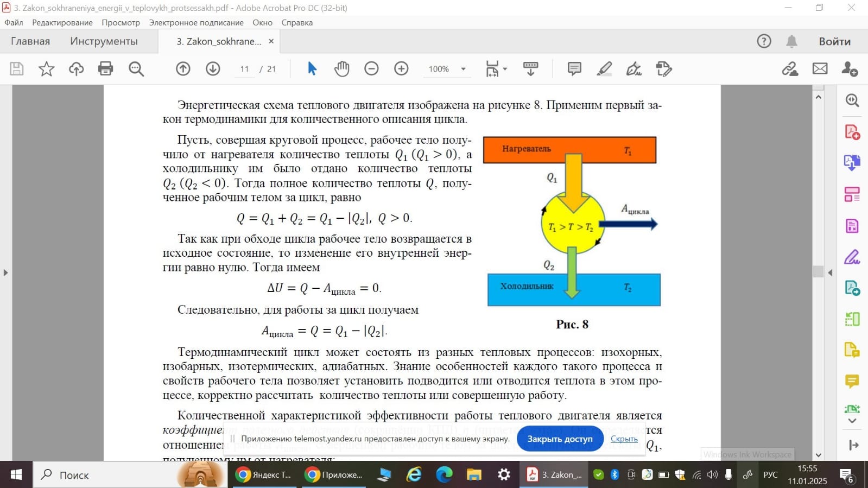
Task: Add a sticky note comment
Action: click(x=574, y=69)
